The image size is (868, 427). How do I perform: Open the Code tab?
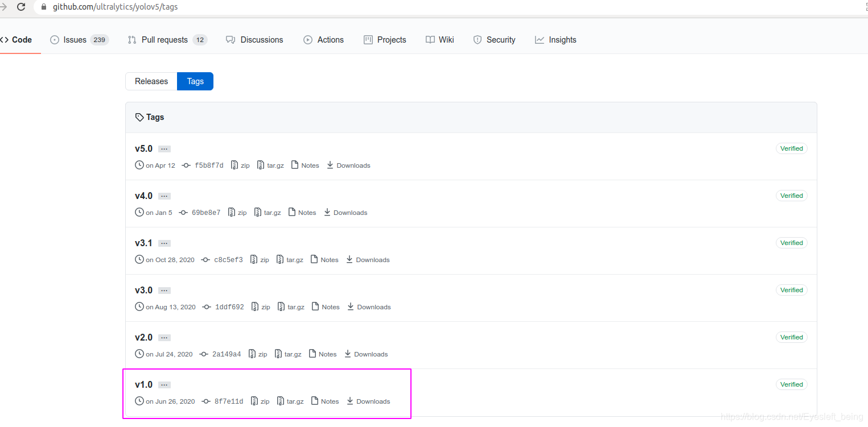(16, 40)
